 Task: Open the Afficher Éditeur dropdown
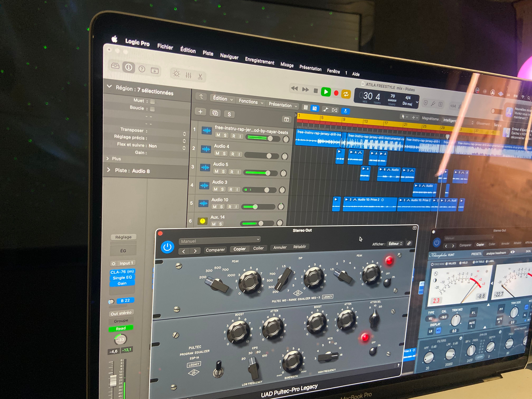[395, 244]
